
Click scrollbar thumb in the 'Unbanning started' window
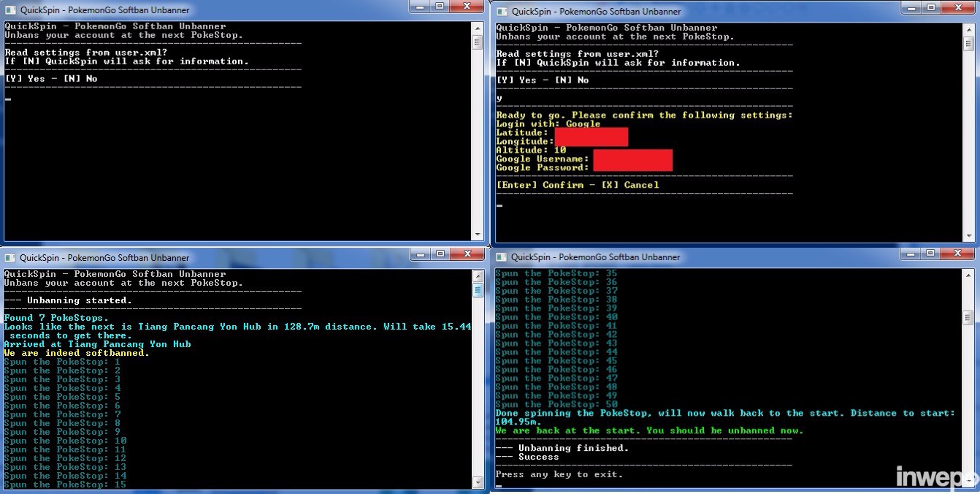pyautogui.click(x=478, y=291)
